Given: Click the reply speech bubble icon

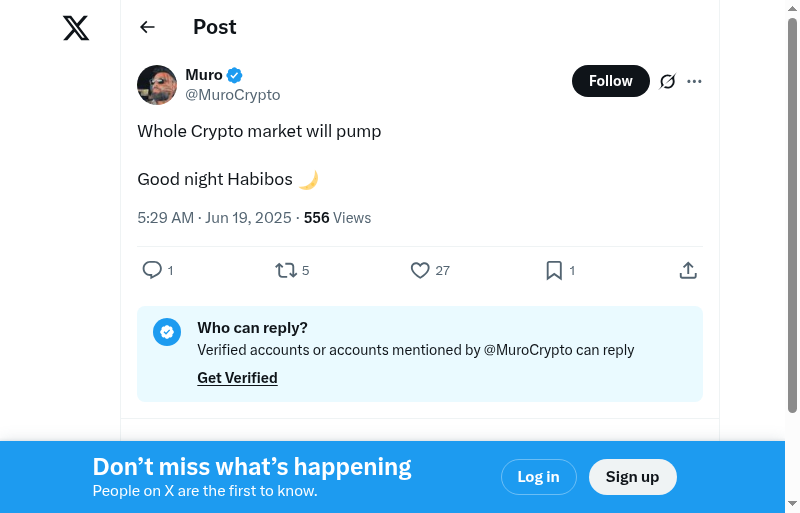Looking at the screenshot, I should 152,270.
